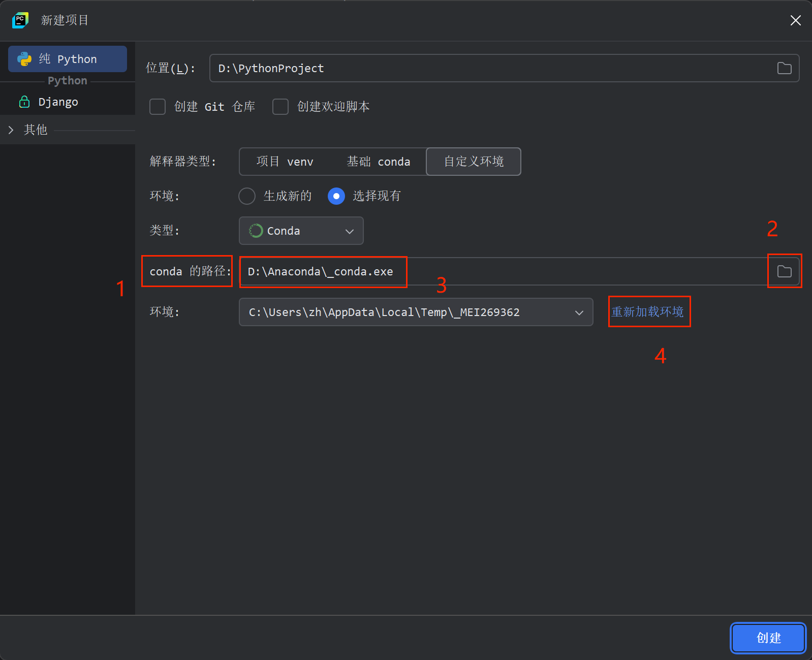Switch to 项目 venv interpreter type
The width and height of the screenshot is (812, 660).
tap(285, 162)
